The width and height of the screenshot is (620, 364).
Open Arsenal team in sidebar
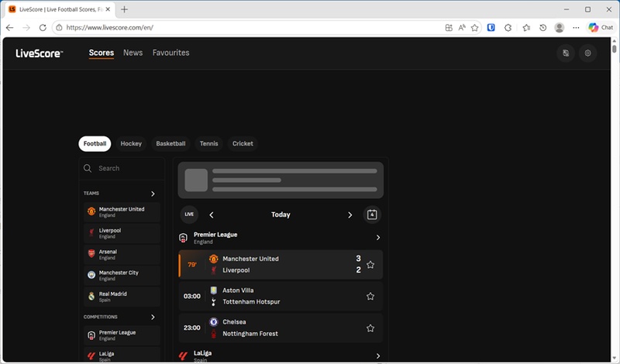[122, 254]
